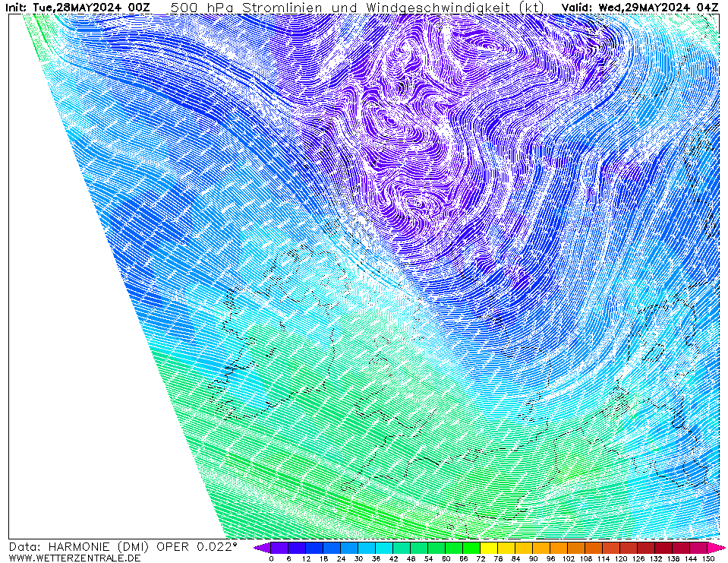This screenshot has height=563, width=728.
Task: Select the 6–12 kt legend swatch
Action: click(297, 548)
